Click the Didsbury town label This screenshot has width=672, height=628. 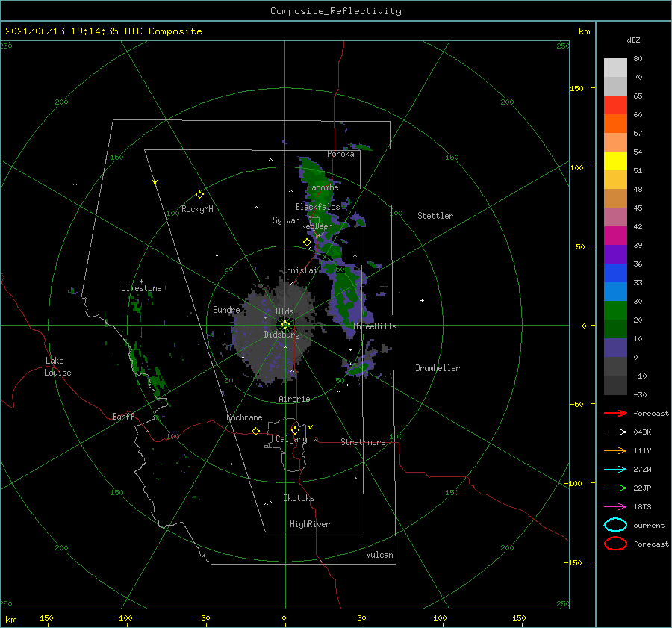click(x=282, y=335)
